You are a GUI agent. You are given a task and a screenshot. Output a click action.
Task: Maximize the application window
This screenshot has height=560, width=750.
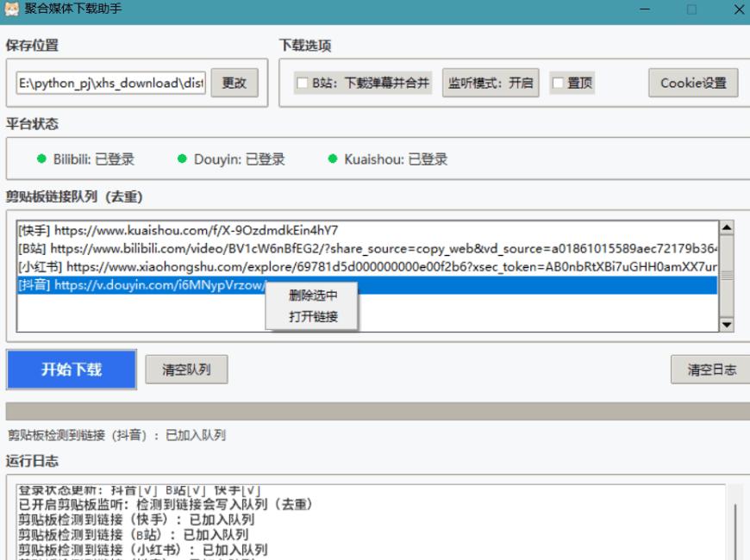click(691, 9)
